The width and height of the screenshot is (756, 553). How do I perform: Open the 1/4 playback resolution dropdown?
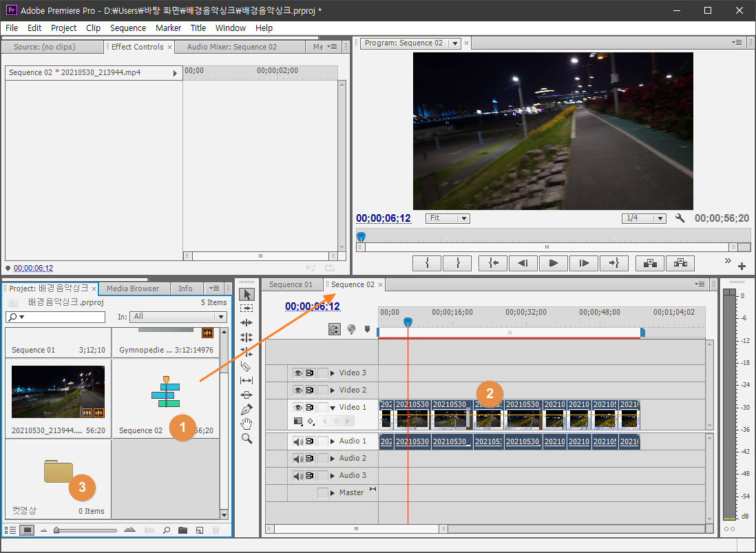point(644,218)
